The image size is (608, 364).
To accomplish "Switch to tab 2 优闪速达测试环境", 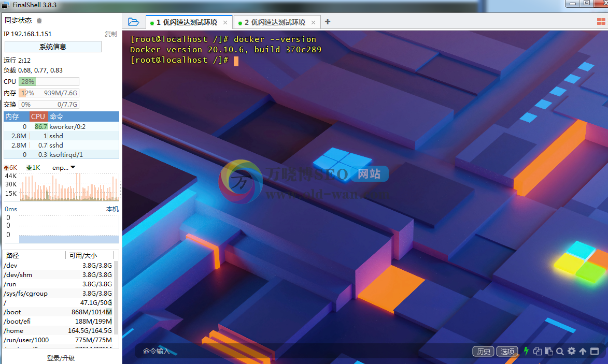I will 277,22.
